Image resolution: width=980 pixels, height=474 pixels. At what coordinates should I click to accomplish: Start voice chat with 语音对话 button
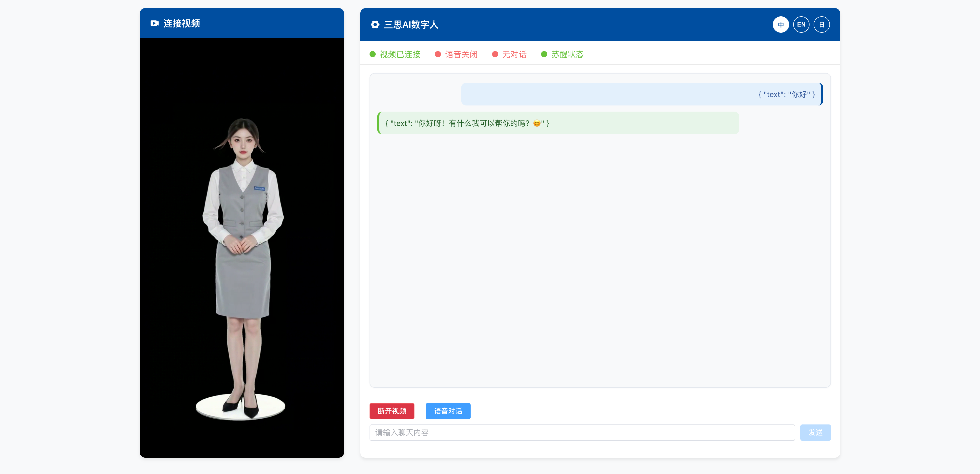(448, 411)
